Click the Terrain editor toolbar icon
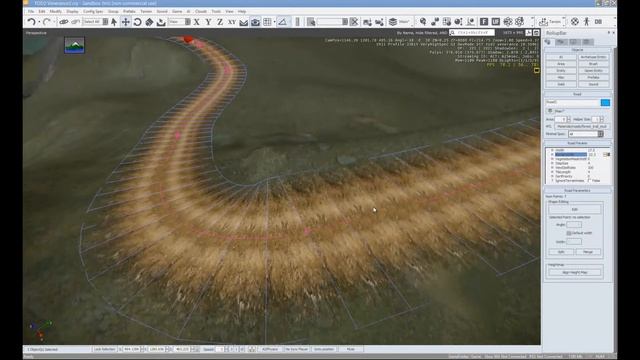640x360 pixels. click(550, 22)
